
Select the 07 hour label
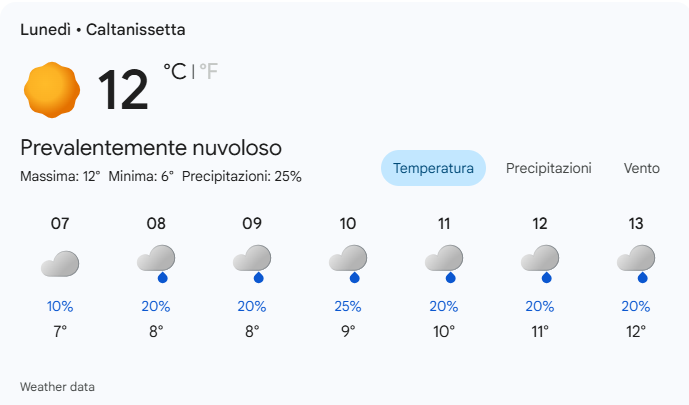60,224
